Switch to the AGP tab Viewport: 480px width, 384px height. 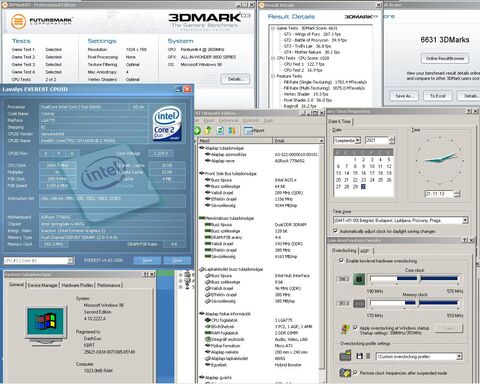tap(365, 251)
